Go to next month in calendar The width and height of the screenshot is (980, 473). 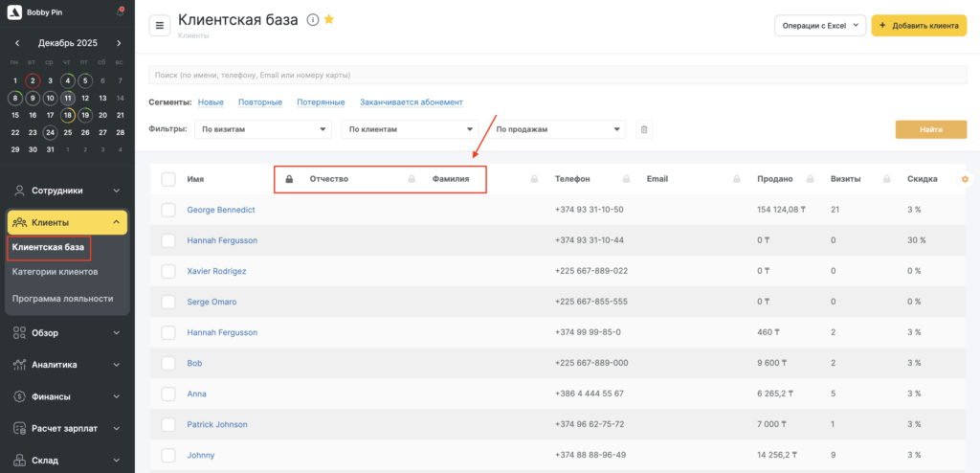pos(119,43)
